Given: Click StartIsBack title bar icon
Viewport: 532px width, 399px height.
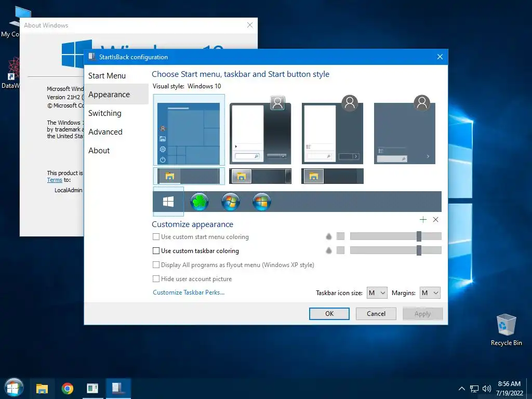Looking at the screenshot, I should pyautogui.click(x=91, y=57).
